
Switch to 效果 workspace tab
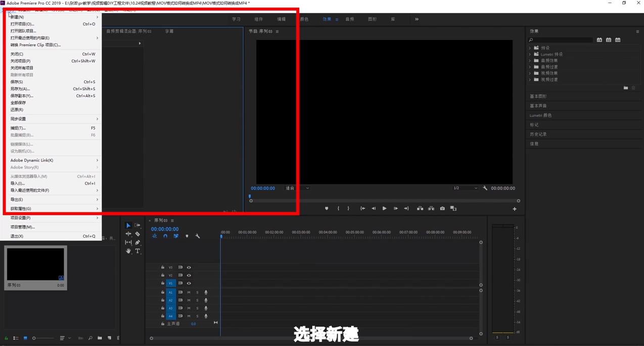click(x=327, y=19)
